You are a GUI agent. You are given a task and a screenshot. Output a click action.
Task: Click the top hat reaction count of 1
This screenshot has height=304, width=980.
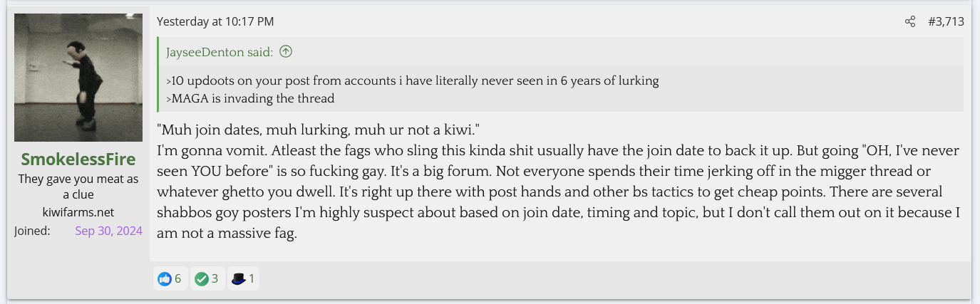pyautogui.click(x=251, y=279)
